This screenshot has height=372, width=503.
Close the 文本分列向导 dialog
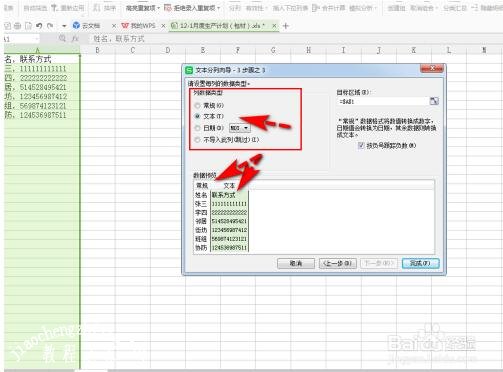pyautogui.click(x=432, y=69)
